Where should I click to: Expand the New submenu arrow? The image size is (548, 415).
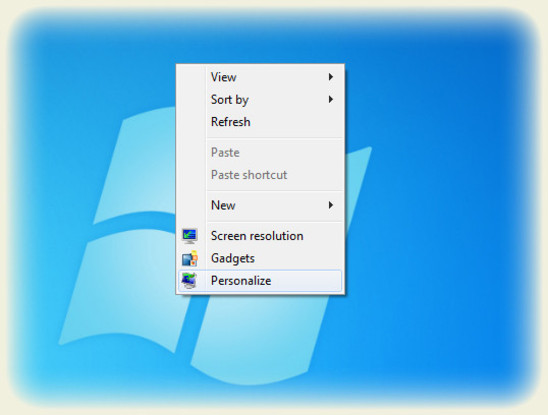331,205
